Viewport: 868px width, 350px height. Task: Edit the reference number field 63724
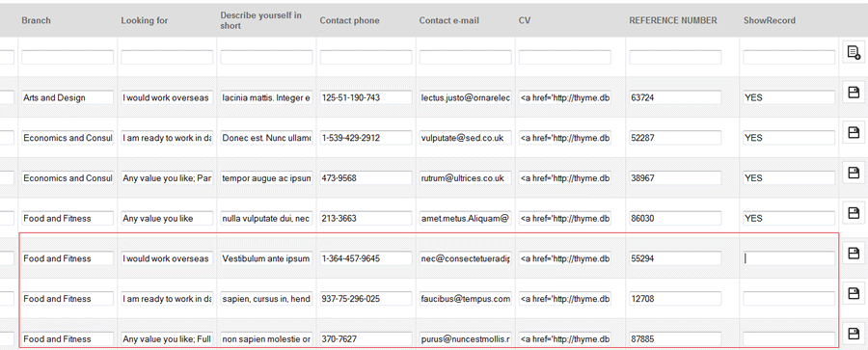click(x=675, y=97)
